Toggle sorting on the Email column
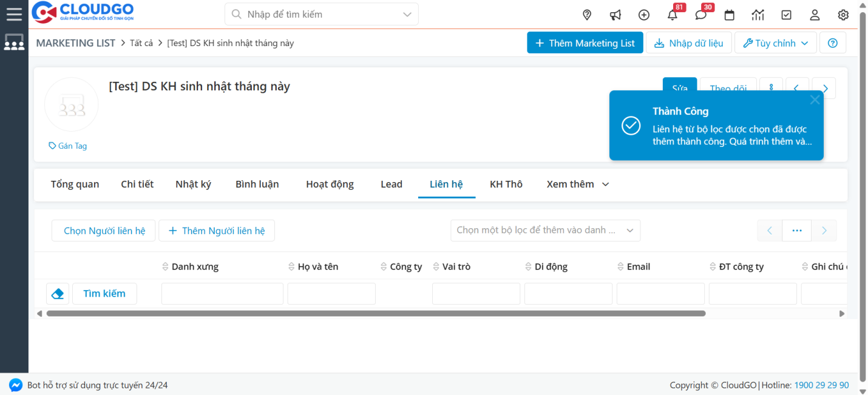Image resolution: width=868 pixels, height=395 pixels. click(620, 266)
